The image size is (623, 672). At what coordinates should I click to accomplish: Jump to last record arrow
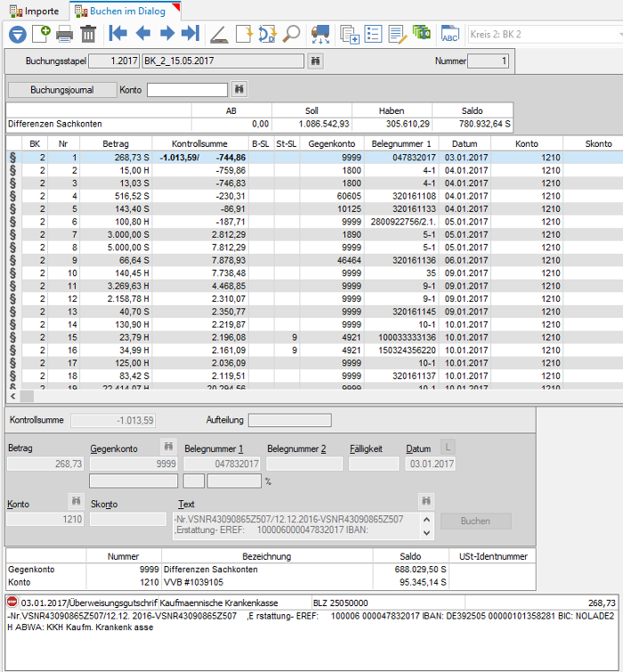point(190,33)
